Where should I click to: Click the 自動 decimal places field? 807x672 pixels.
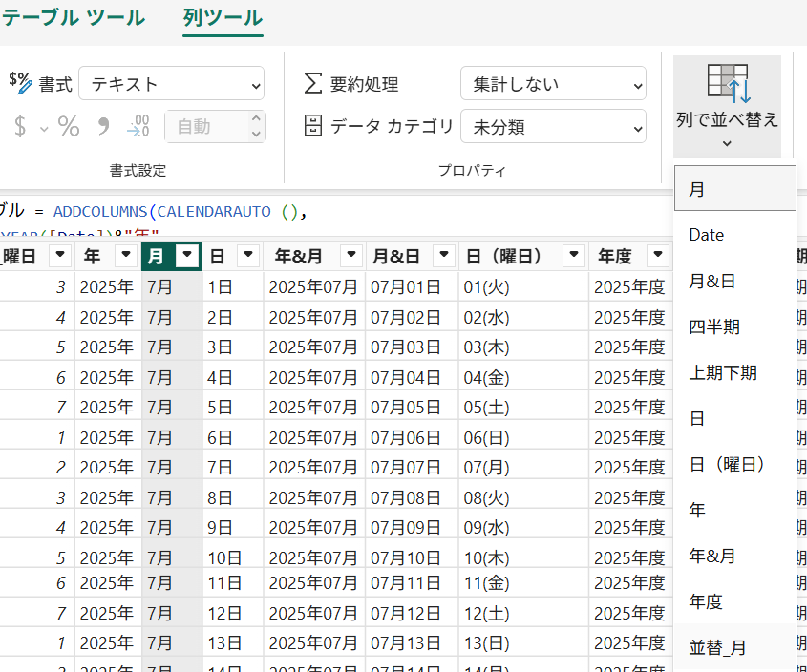click(x=206, y=127)
